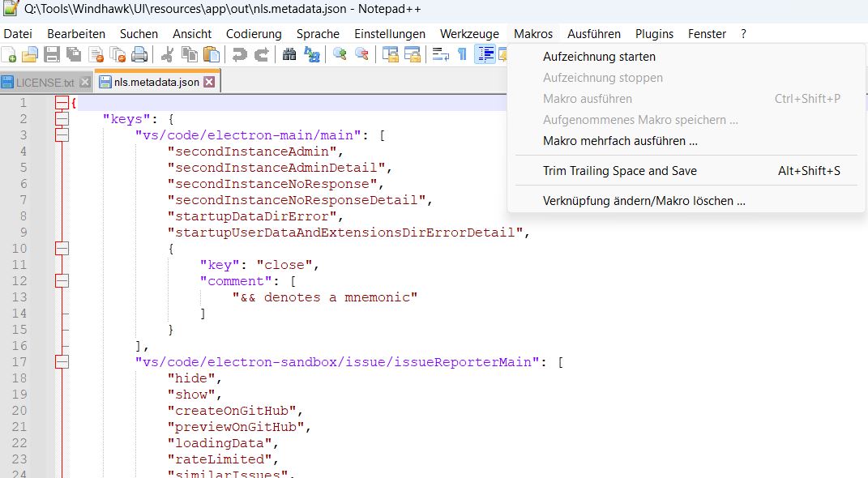Viewport: 868px width, 478px height.
Task: Collapse the issueReporterMain array at line 17
Action: tap(62, 362)
